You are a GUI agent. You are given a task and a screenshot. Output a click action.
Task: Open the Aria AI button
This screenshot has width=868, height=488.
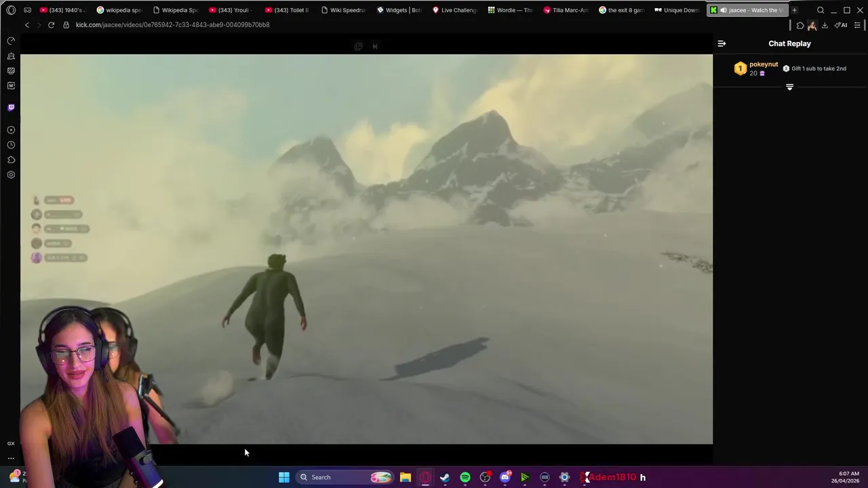841,25
